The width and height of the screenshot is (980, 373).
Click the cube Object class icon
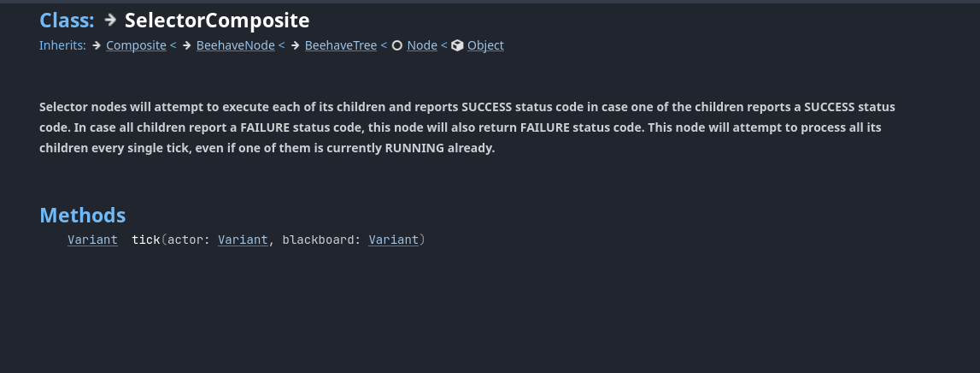pos(457,45)
